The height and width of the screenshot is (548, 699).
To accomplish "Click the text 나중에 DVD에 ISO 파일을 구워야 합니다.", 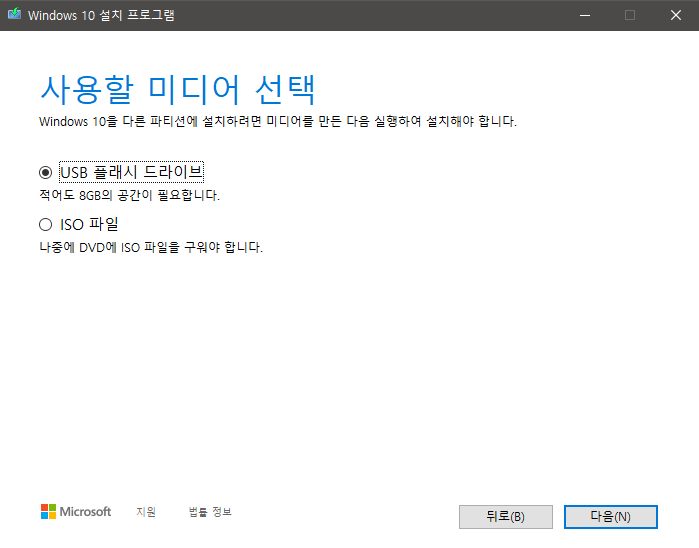I will click(151, 247).
